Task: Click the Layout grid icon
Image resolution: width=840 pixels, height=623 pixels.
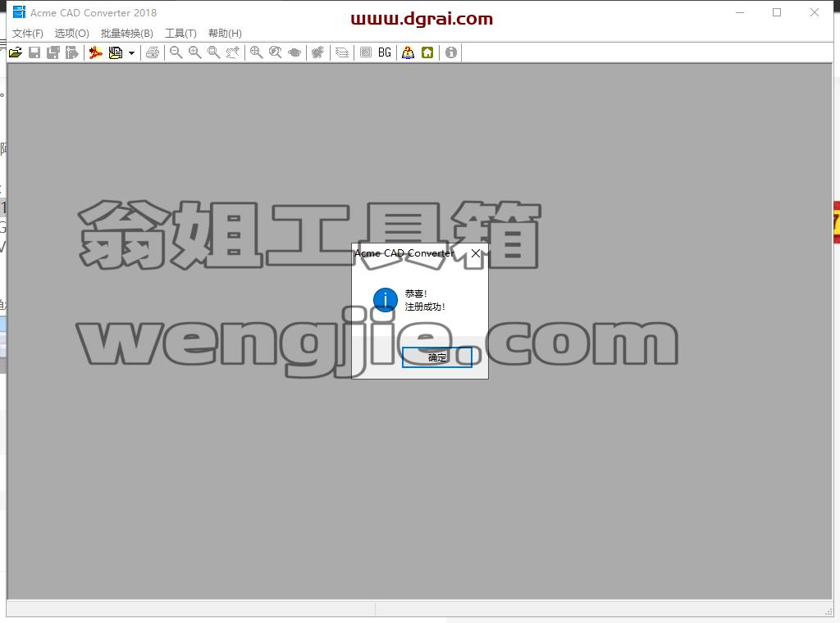Action: [366, 52]
